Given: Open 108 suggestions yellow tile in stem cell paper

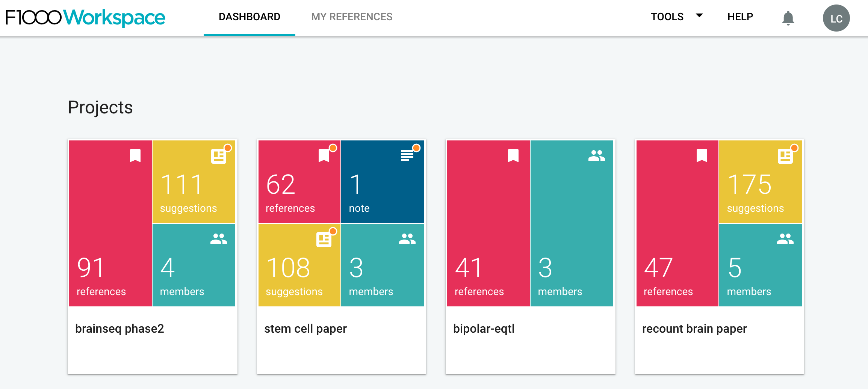Looking at the screenshot, I should tap(299, 265).
